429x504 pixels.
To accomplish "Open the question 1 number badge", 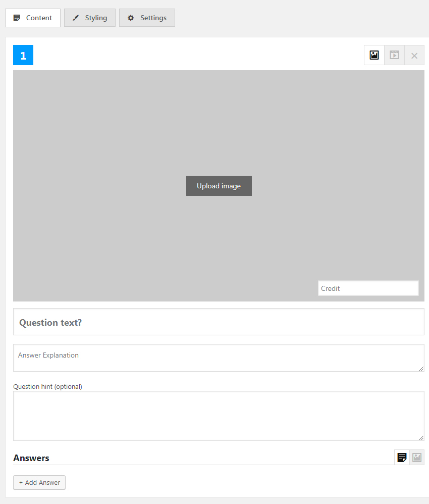I will pyautogui.click(x=23, y=55).
